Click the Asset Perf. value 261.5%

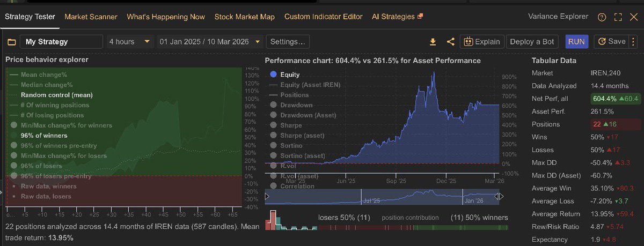coord(603,111)
